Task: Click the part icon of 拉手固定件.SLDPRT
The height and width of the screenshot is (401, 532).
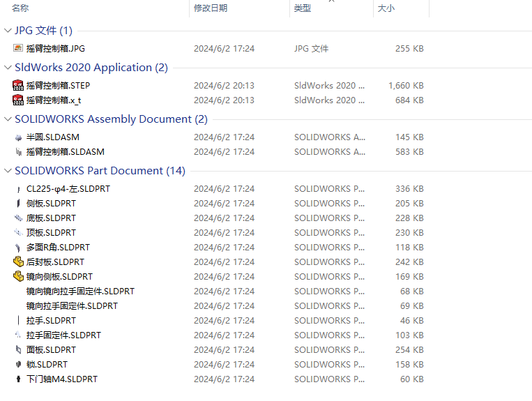Action: coord(18,335)
